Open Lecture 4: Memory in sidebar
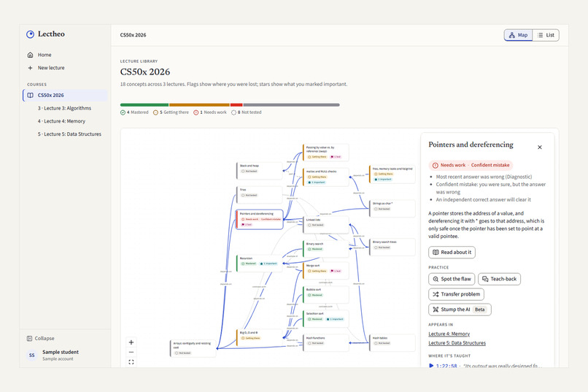The height and width of the screenshot is (392, 588). point(61,121)
